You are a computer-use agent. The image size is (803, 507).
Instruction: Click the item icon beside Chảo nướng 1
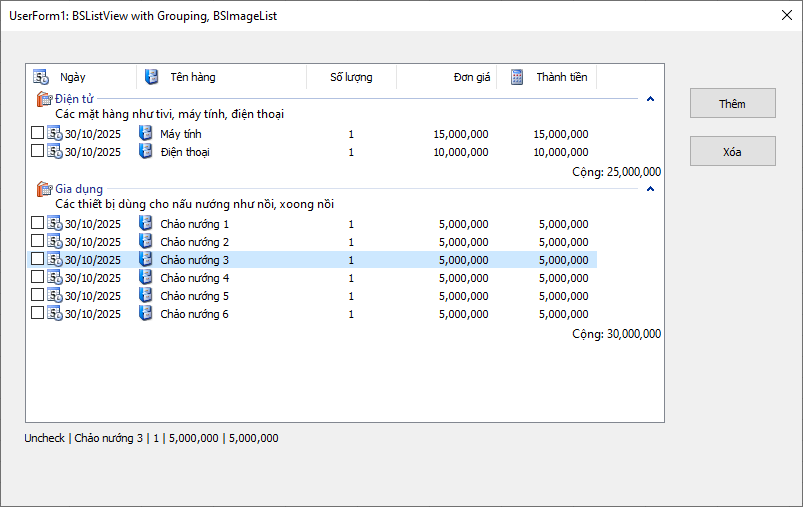[x=145, y=224]
